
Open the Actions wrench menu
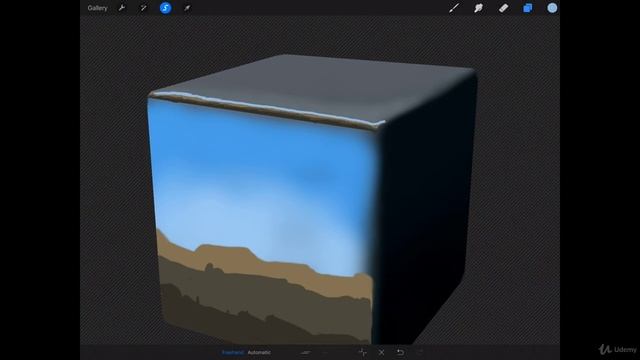pyautogui.click(x=122, y=8)
